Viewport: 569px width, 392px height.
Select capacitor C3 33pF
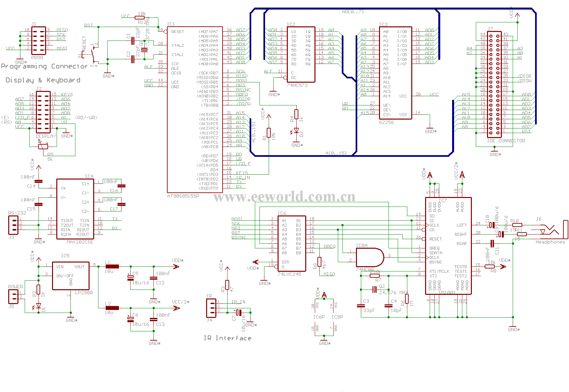coord(361,306)
